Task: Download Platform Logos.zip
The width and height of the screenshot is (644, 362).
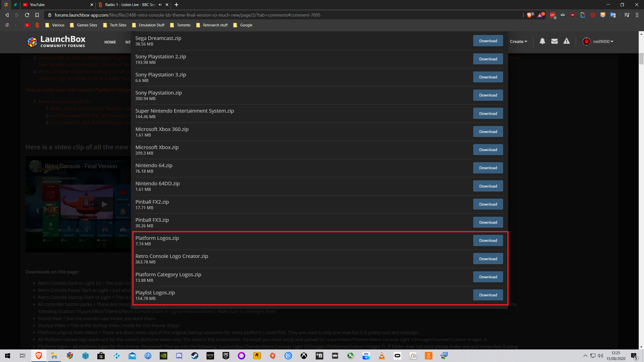Action: click(488, 240)
